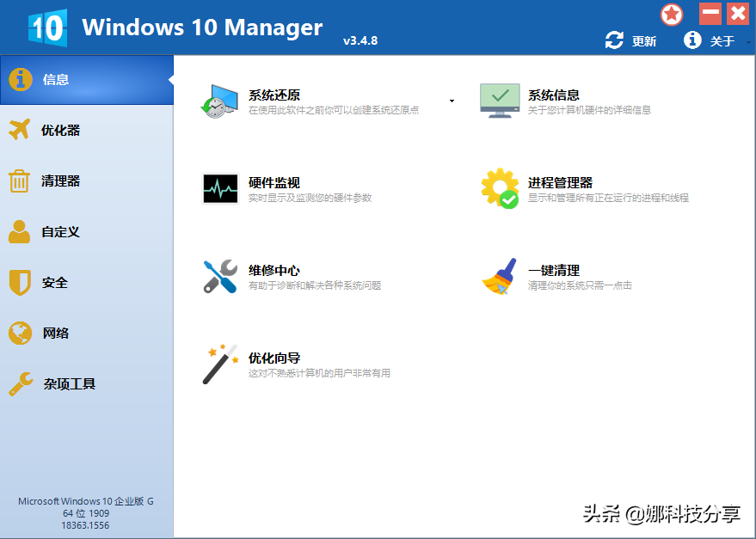Click description text 这对不熟悉计算机的用户非常有用
The image size is (756, 539).
pyautogui.click(x=319, y=374)
